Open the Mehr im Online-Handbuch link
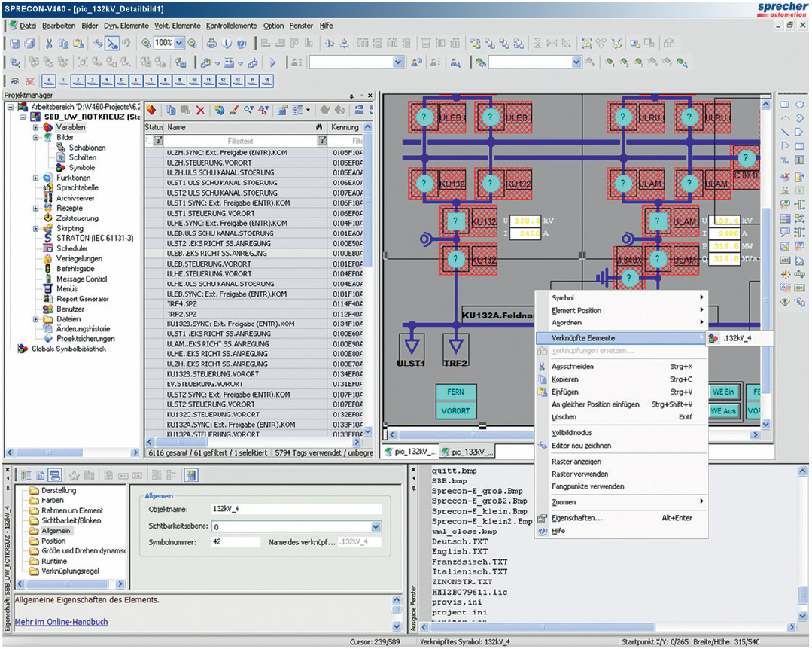The image size is (812, 649). coord(61,622)
